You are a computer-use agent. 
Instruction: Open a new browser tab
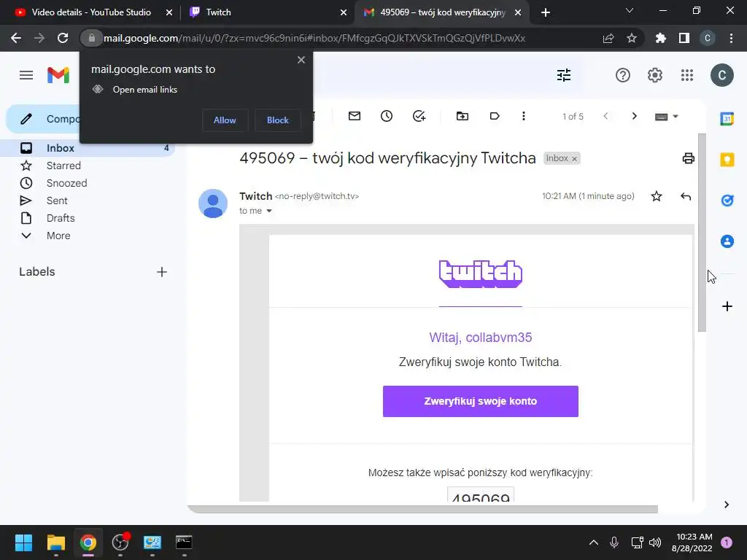click(546, 12)
